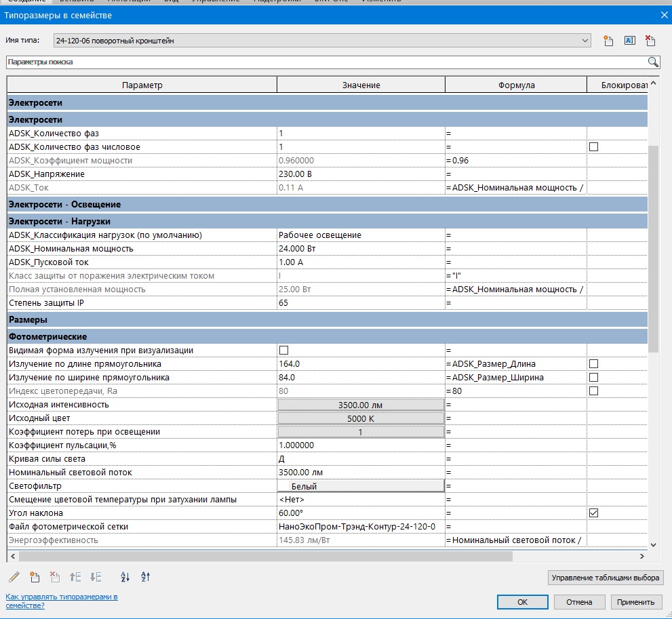Open Управление таблицами выбора
Screen dimensions: 672x619
click(605, 578)
